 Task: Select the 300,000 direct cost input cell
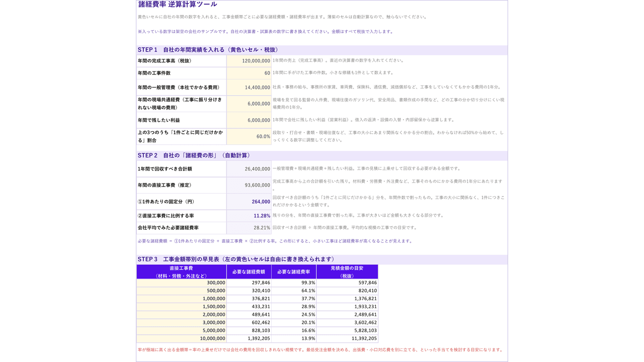[x=181, y=283]
